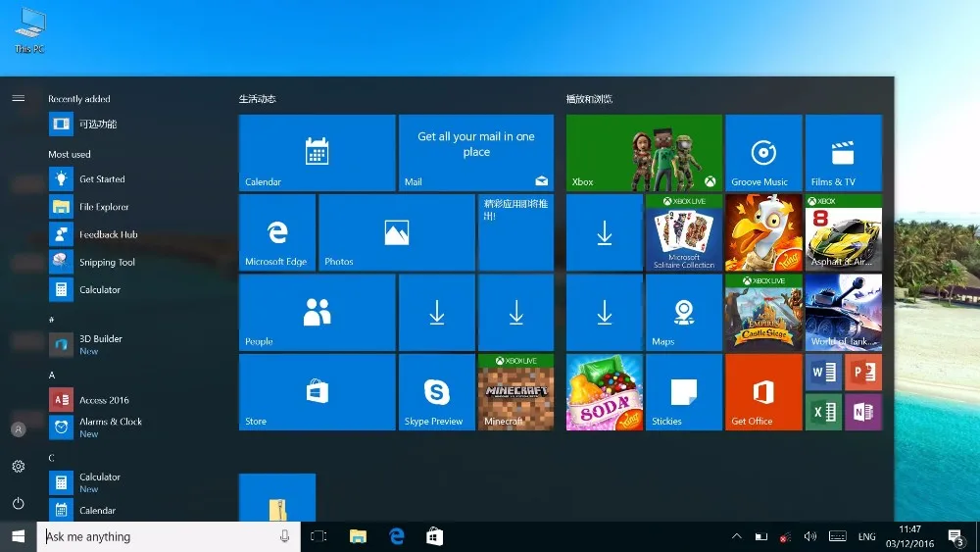Switch input language via ENG indicator
Screen dimensions: 980x552
coord(867,536)
